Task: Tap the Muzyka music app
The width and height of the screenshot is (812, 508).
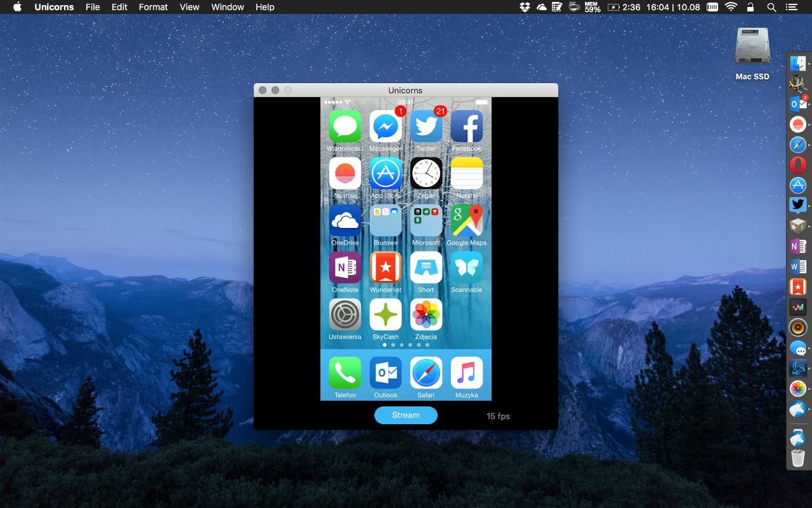Action: [x=467, y=373]
